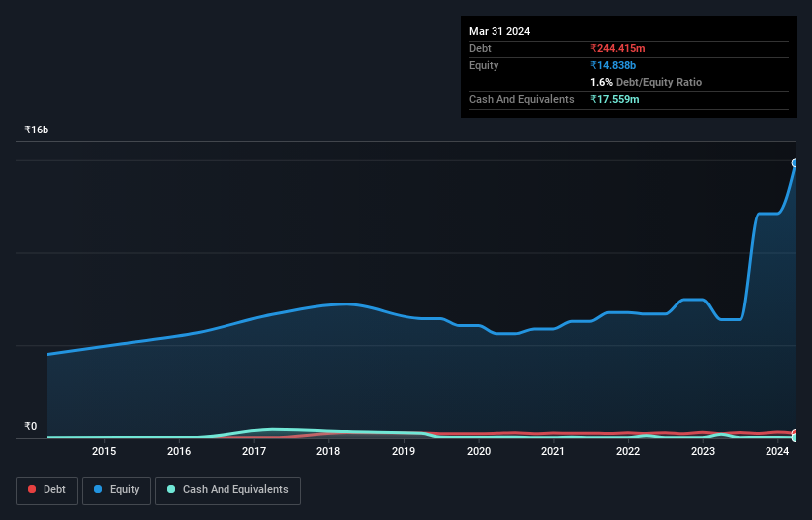Click the blue Equity legend dot
The height and width of the screenshot is (520, 812).
click(98, 489)
